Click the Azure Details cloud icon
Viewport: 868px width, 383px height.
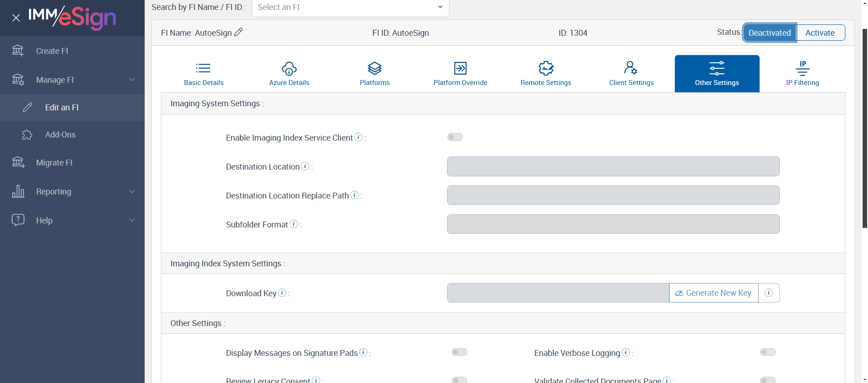click(x=289, y=68)
